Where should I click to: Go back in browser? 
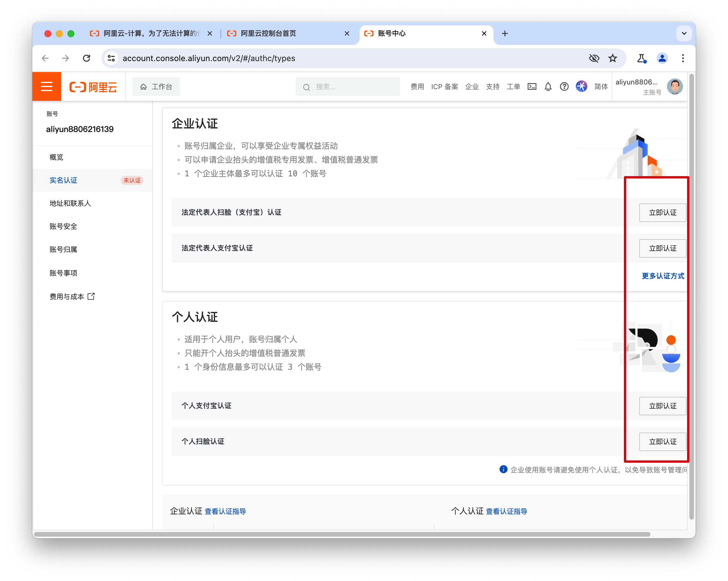(x=45, y=59)
